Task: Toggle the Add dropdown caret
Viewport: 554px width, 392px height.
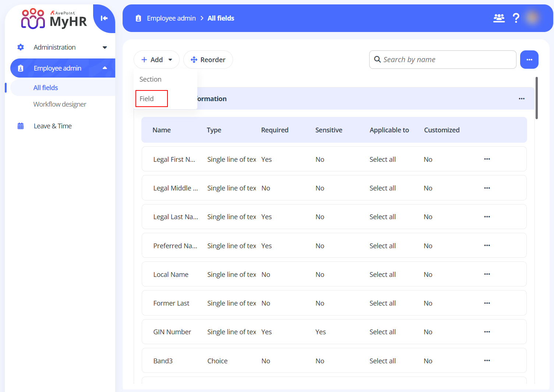Action: click(170, 60)
